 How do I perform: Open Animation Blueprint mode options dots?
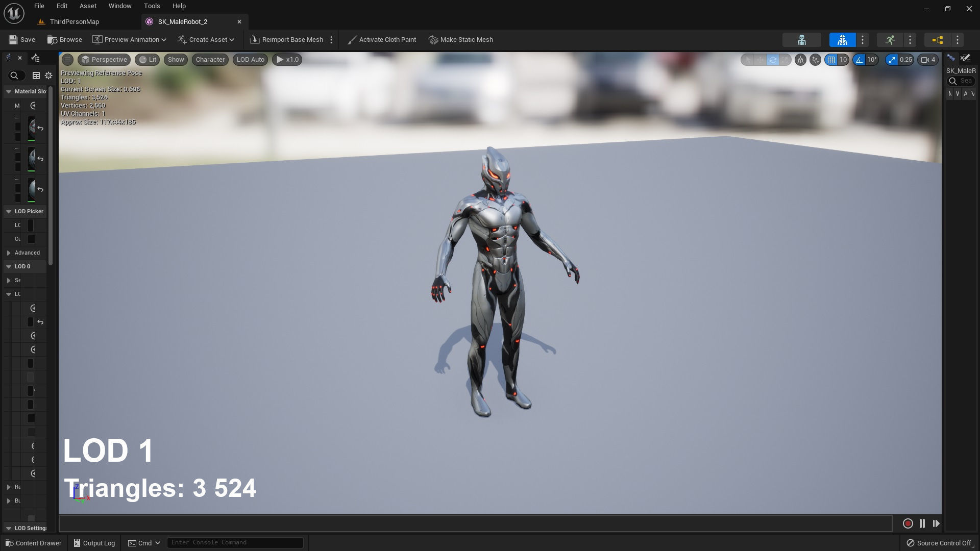(x=958, y=40)
